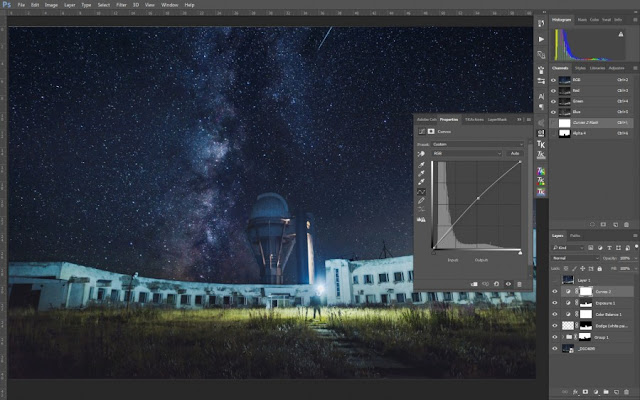Select the midpoint on the curve
Screen dimensions: 640x400
click(478, 198)
